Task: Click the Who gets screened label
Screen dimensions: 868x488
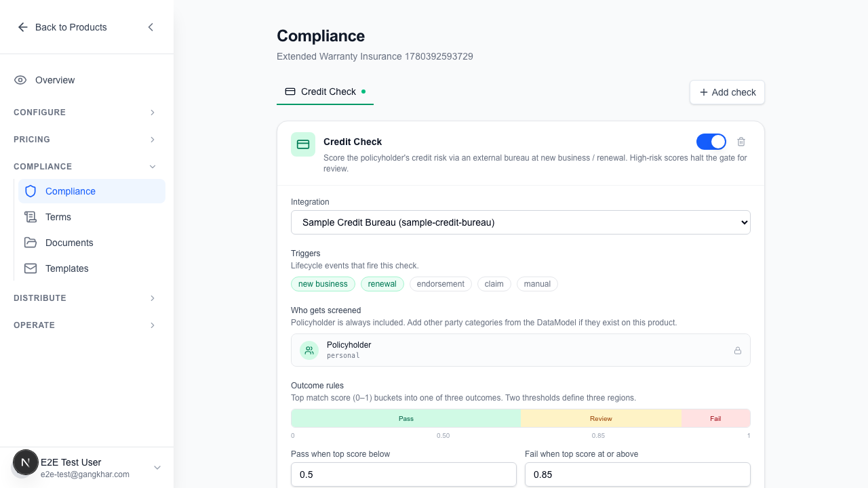Action: [325, 310]
